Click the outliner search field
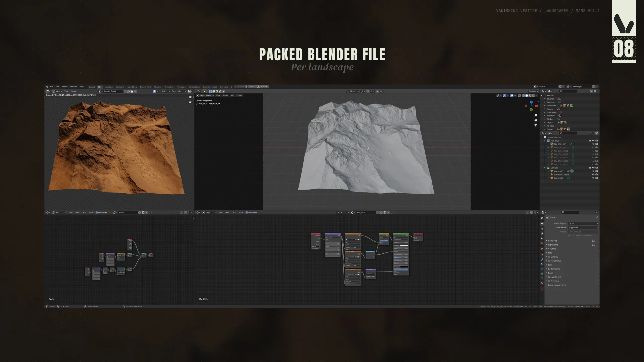Screen dimensions: 644x362 point(568,133)
